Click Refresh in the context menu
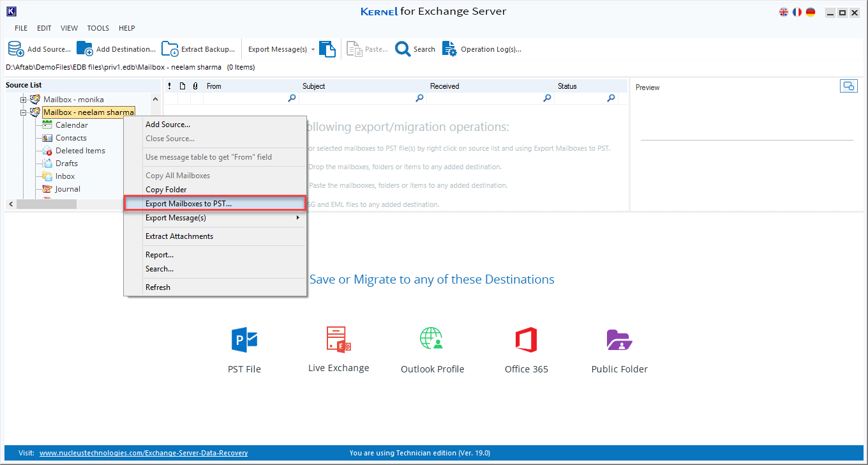This screenshot has width=868, height=465. (x=215, y=287)
